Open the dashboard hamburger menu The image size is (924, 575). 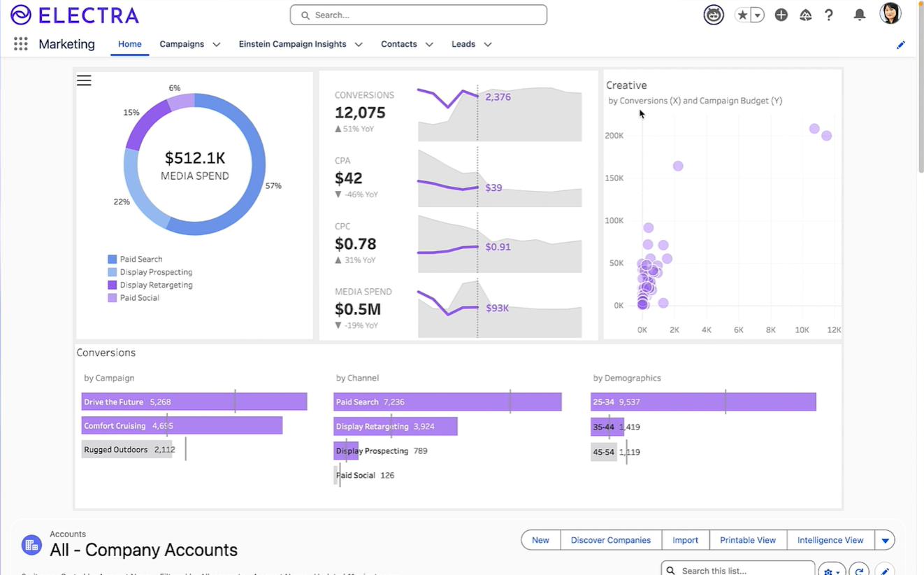[x=84, y=80]
